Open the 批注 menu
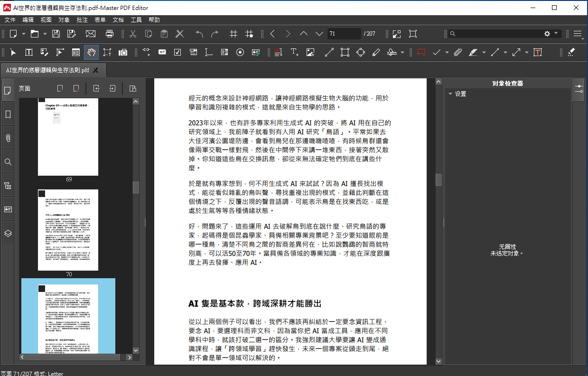 (x=82, y=20)
